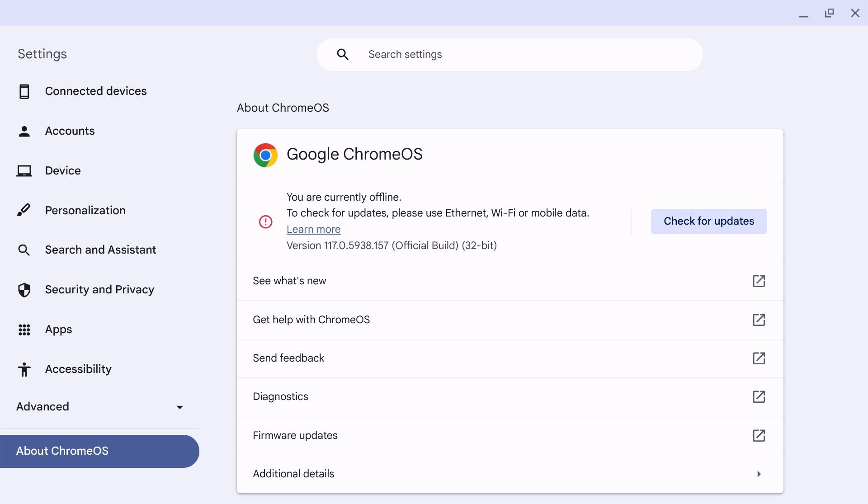Click the Security and Privacy shield icon
Screen dimensions: 868x504
[24, 289]
